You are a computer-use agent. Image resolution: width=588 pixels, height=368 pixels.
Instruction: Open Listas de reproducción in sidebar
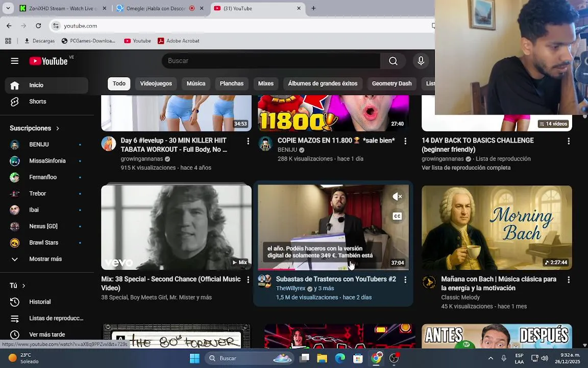[46, 318]
